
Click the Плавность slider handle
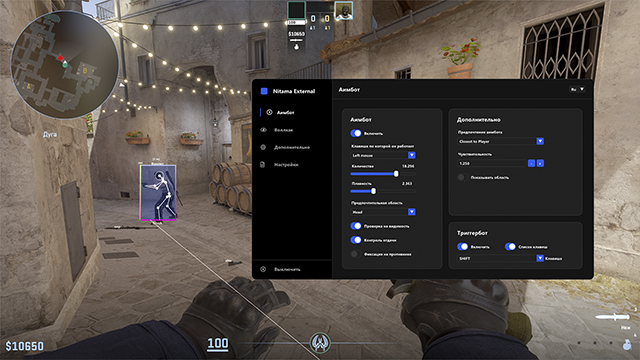coord(373,191)
